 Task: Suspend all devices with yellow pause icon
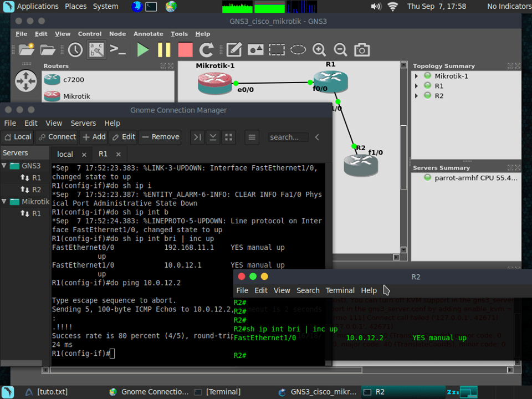point(164,49)
